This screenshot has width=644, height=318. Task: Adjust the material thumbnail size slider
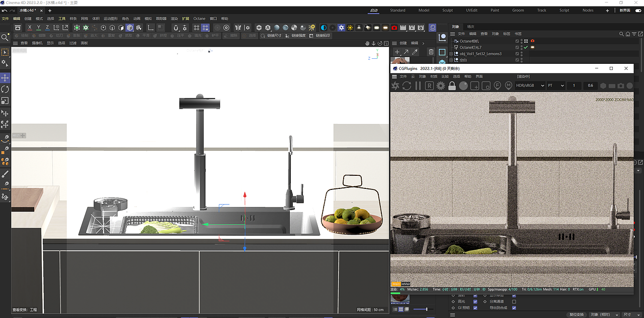pos(424,309)
